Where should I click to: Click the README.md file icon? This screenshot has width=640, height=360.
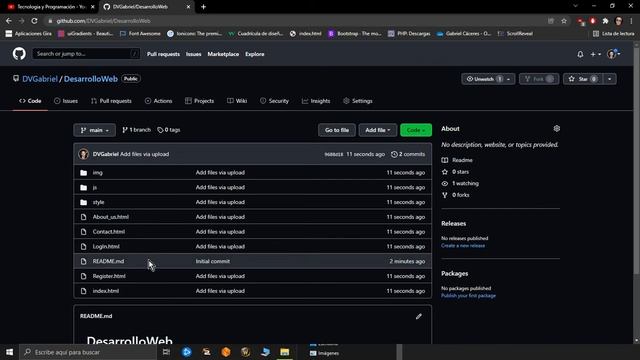tap(84, 261)
